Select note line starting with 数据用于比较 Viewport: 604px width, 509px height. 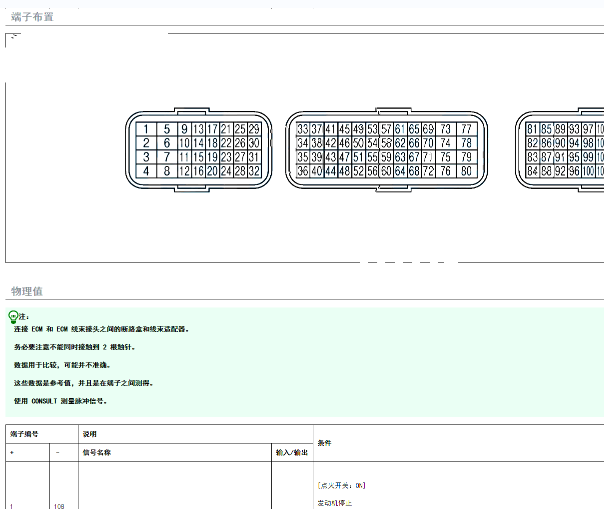[62, 365]
